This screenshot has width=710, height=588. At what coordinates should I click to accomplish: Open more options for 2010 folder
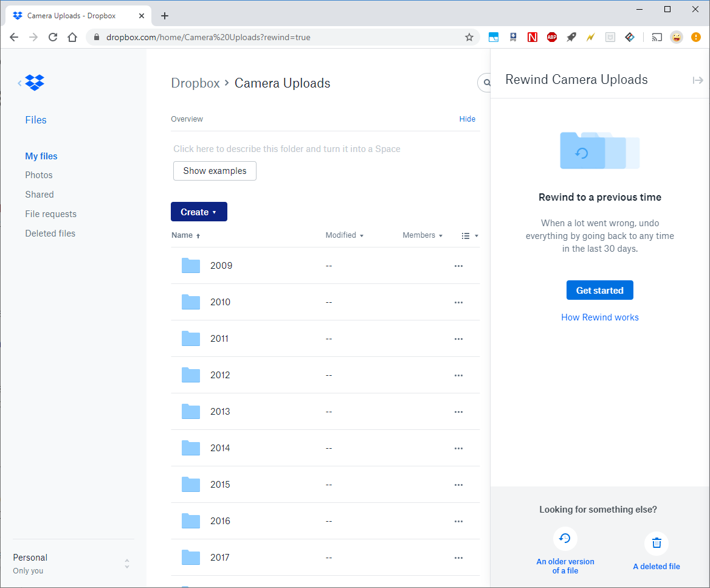tap(458, 303)
